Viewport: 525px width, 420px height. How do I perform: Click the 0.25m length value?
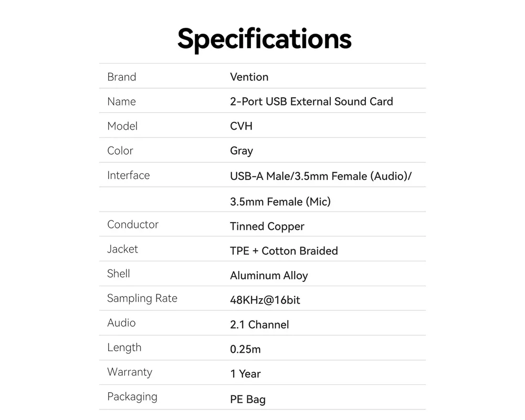coord(245,349)
